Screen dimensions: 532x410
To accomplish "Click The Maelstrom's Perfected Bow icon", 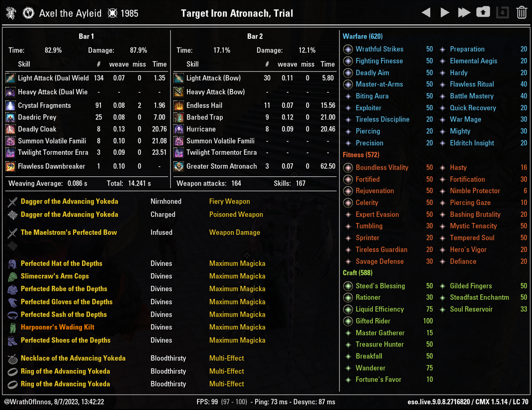I will pos(13,233).
